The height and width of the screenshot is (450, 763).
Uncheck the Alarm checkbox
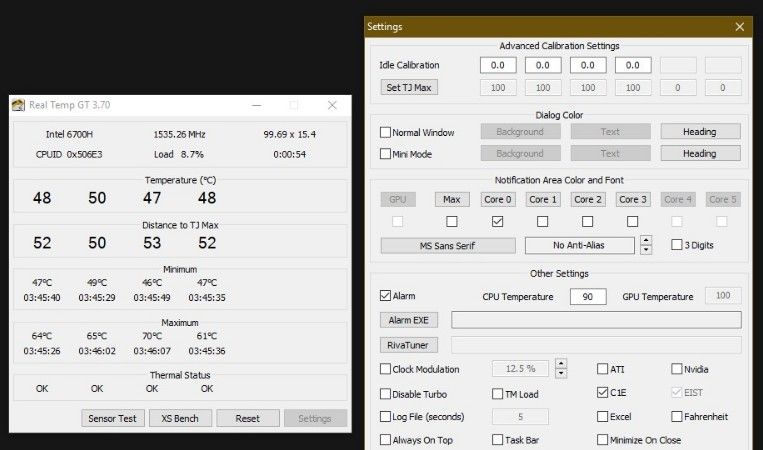coord(386,296)
